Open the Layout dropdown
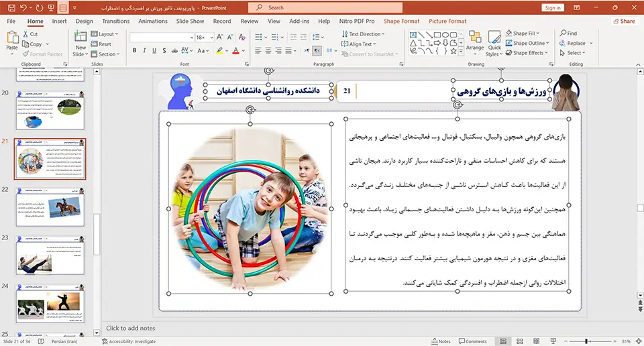The width and height of the screenshot is (644, 346). click(x=105, y=34)
